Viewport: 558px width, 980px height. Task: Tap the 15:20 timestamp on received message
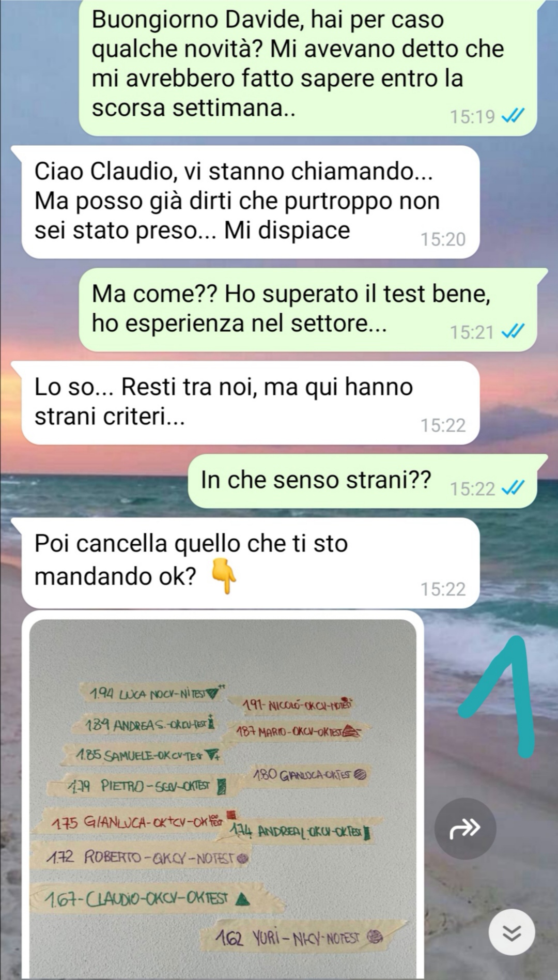[443, 239]
